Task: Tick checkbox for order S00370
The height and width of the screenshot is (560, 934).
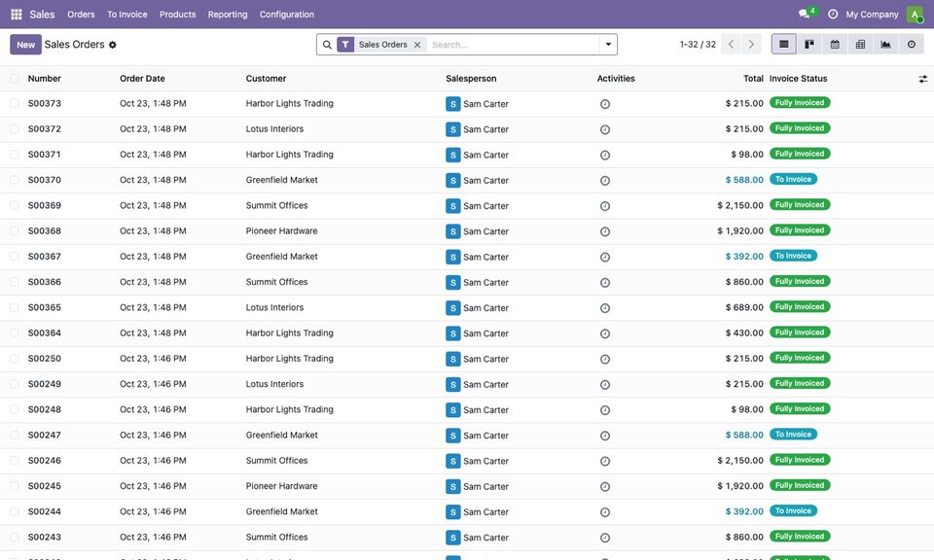Action: (x=15, y=180)
